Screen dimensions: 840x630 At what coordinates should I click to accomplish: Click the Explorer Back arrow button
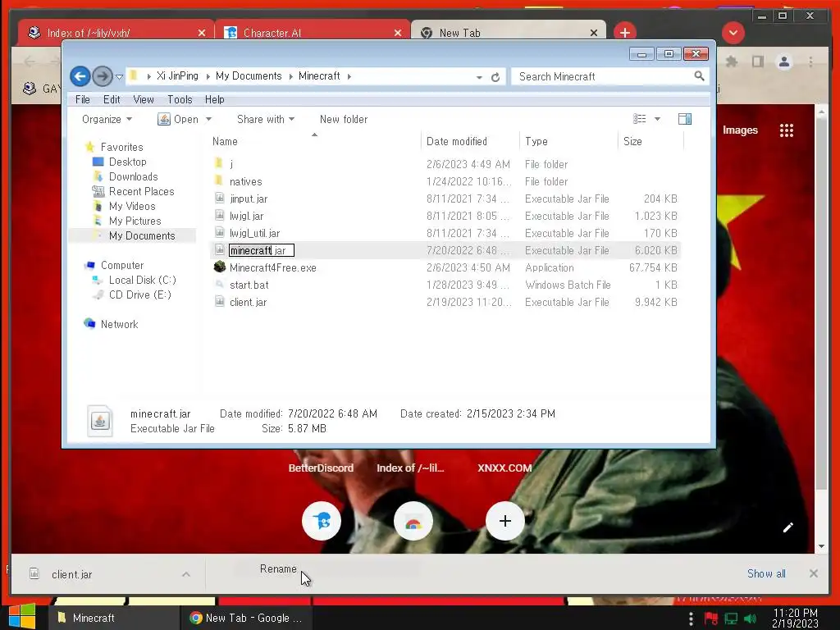click(80, 76)
